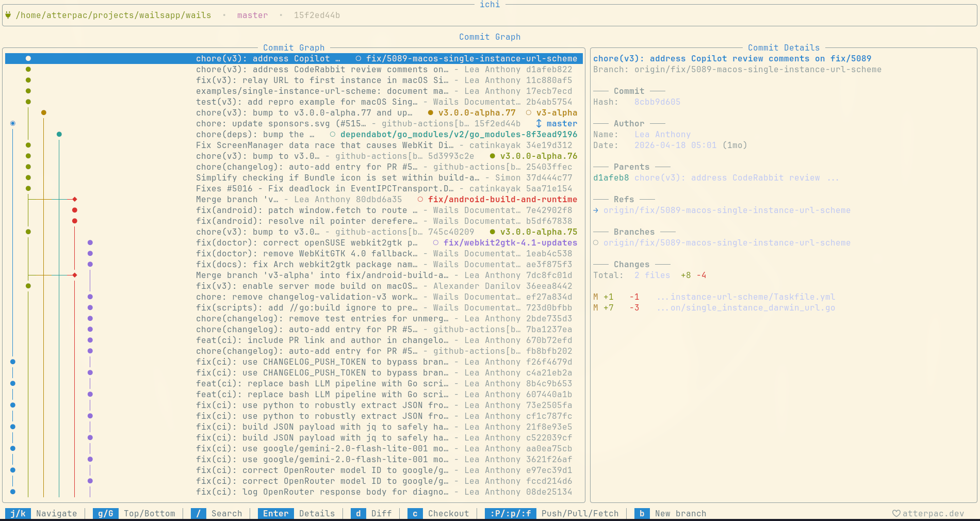Click the author name Lea Anthony in details
This screenshot has width=980, height=521.
[663, 134]
